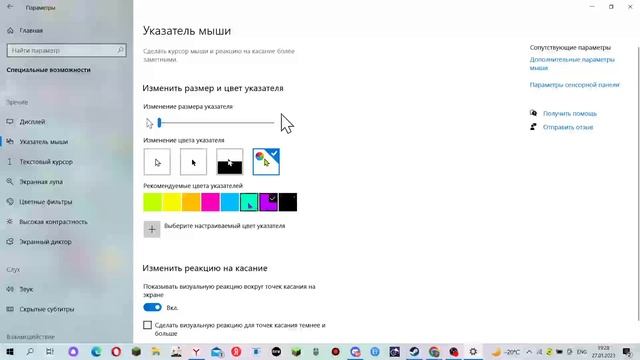Click the search magnifier in the settings search box

120,50
